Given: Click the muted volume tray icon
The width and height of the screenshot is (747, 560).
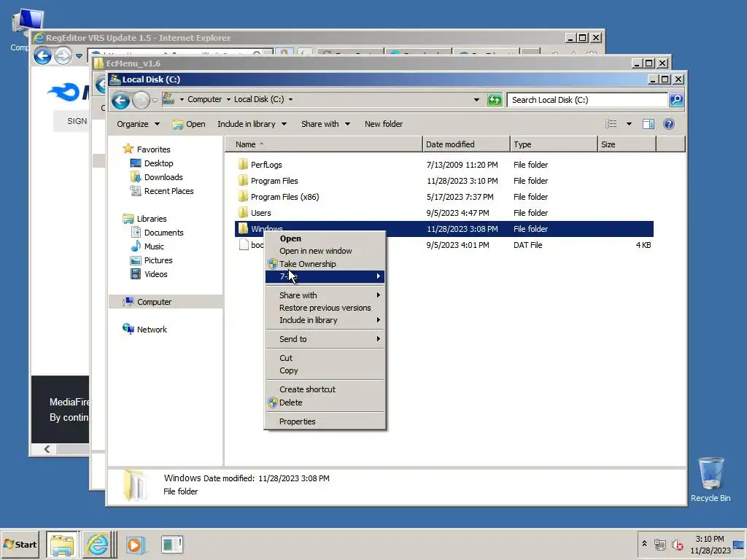Looking at the screenshot, I should click(x=677, y=544).
